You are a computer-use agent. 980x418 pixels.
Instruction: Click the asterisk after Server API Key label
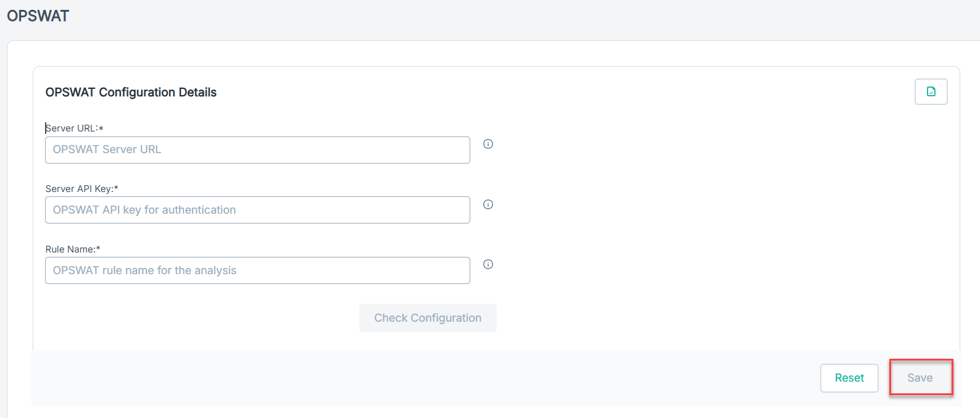[116, 188]
